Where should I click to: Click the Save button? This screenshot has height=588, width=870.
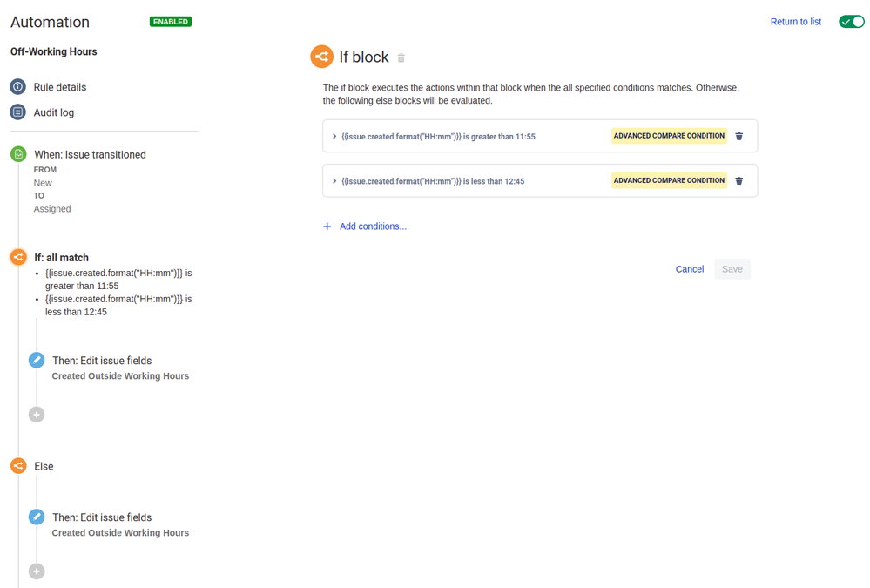coord(732,268)
